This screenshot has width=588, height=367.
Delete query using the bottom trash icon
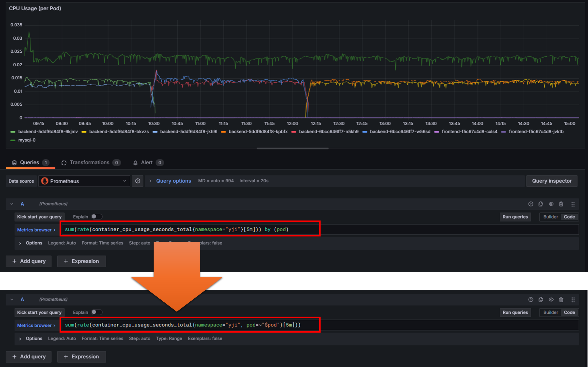click(561, 300)
